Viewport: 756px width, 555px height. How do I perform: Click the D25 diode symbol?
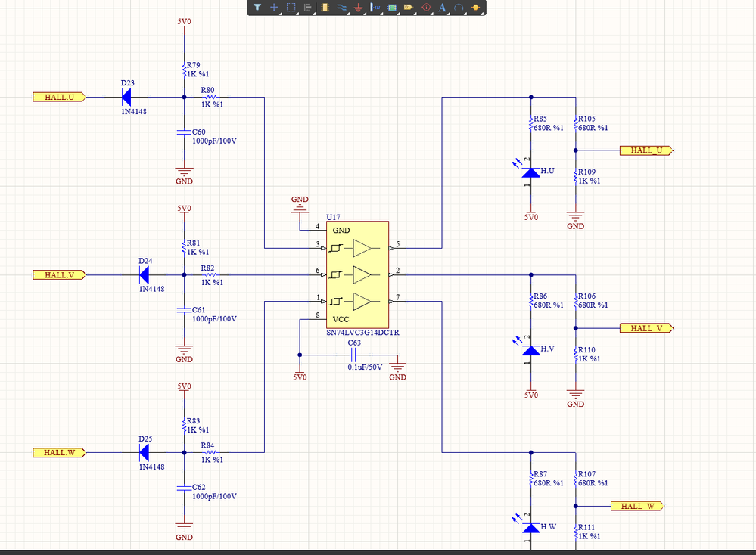tap(144, 453)
